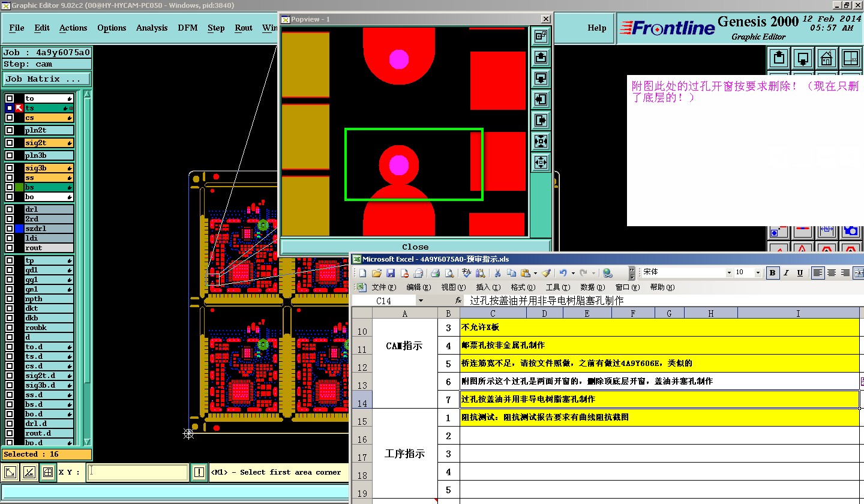The image size is (864, 504).
Task: Select the 'npth' layer name
Action: click(49, 299)
